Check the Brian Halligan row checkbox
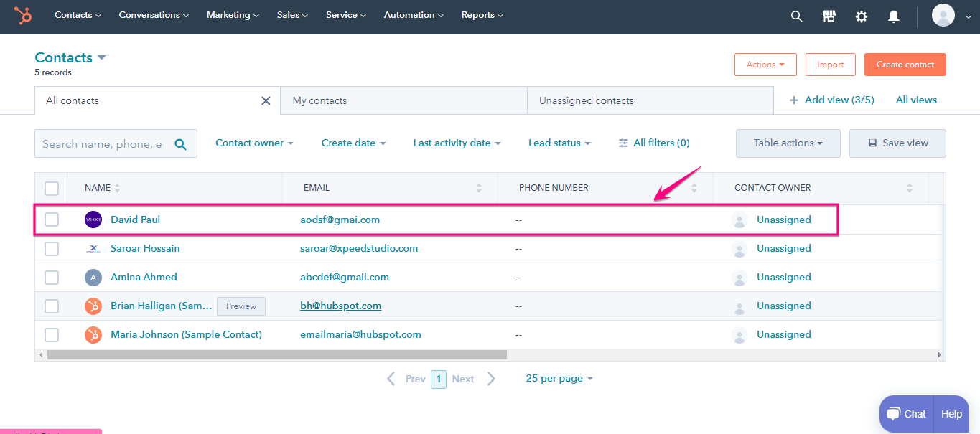Screen dimensions: 980x434 52,306
